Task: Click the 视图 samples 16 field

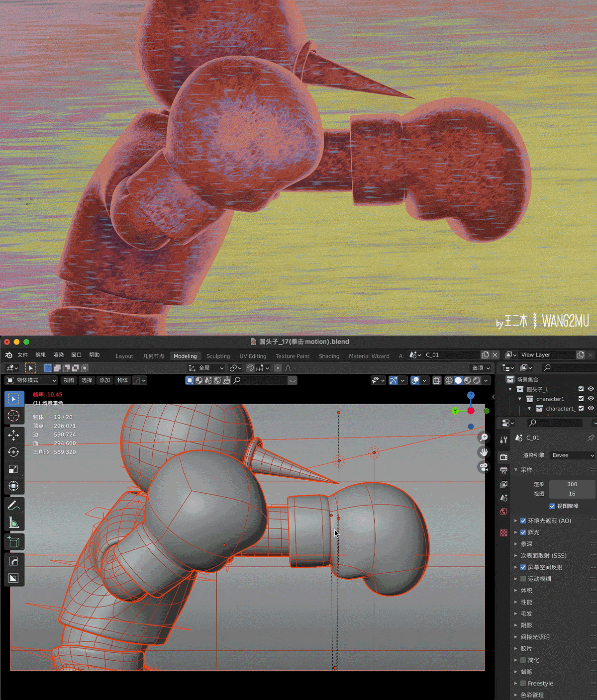Action: [572, 494]
